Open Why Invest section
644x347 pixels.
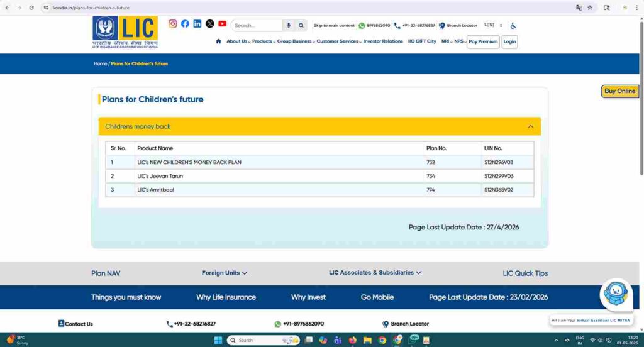click(x=308, y=297)
